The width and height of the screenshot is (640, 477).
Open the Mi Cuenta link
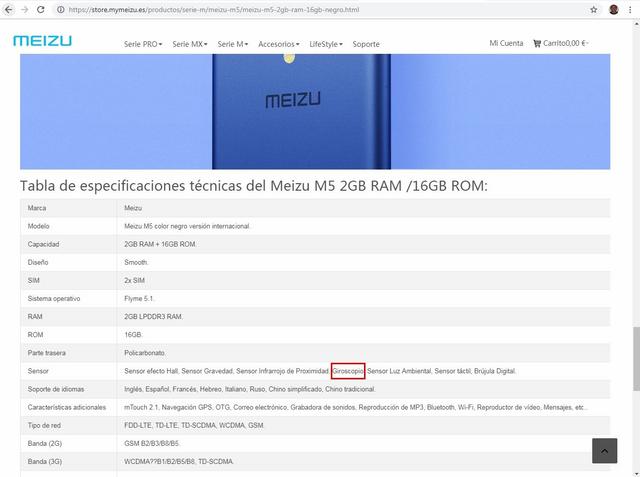click(x=506, y=43)
